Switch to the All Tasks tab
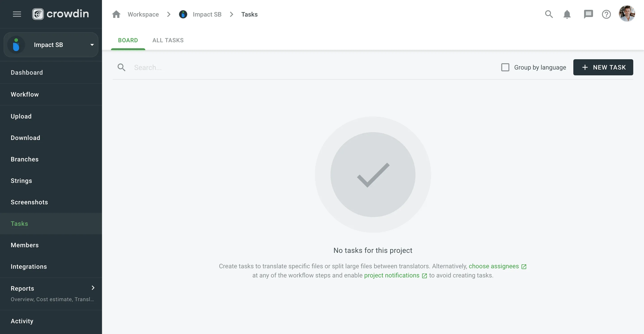644x334 pixels. (168, 40)
